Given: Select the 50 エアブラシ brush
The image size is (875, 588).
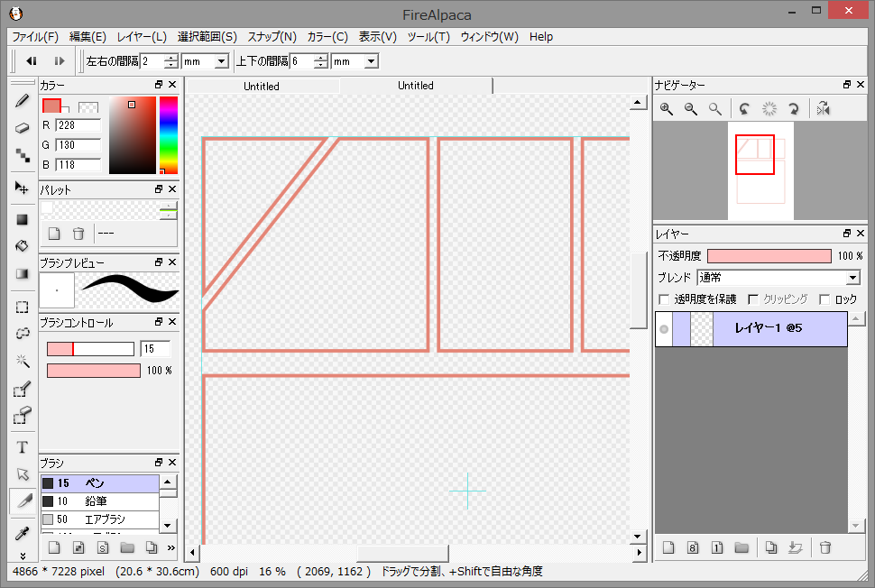Looking at the screenshot, I should pyautogui.click(x=100, y=519).
